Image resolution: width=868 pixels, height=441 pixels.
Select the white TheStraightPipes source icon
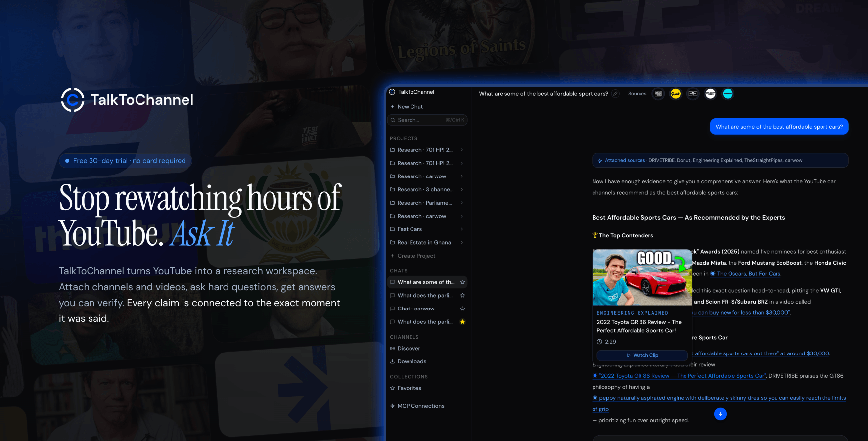pos(710,94)
